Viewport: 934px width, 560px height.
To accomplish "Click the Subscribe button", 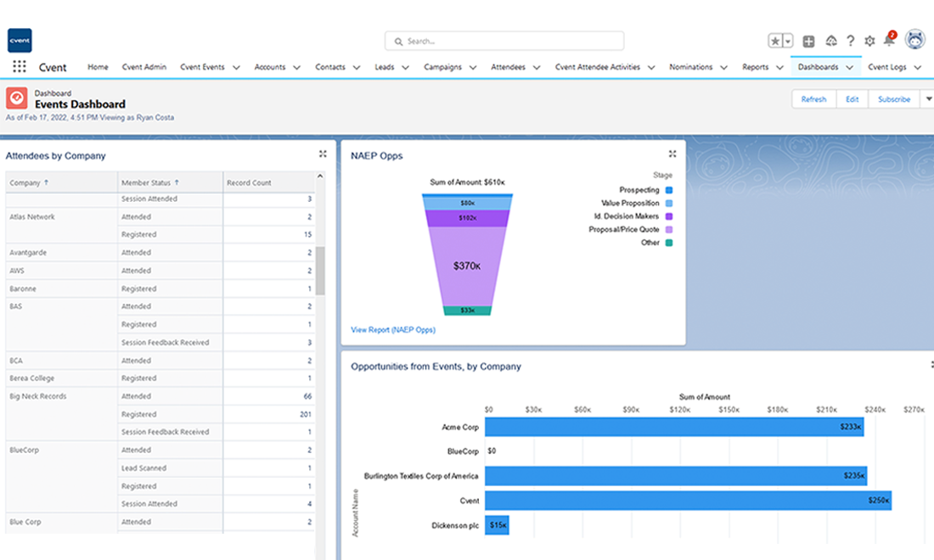I will pyautogui.click(x=894, y=99).
